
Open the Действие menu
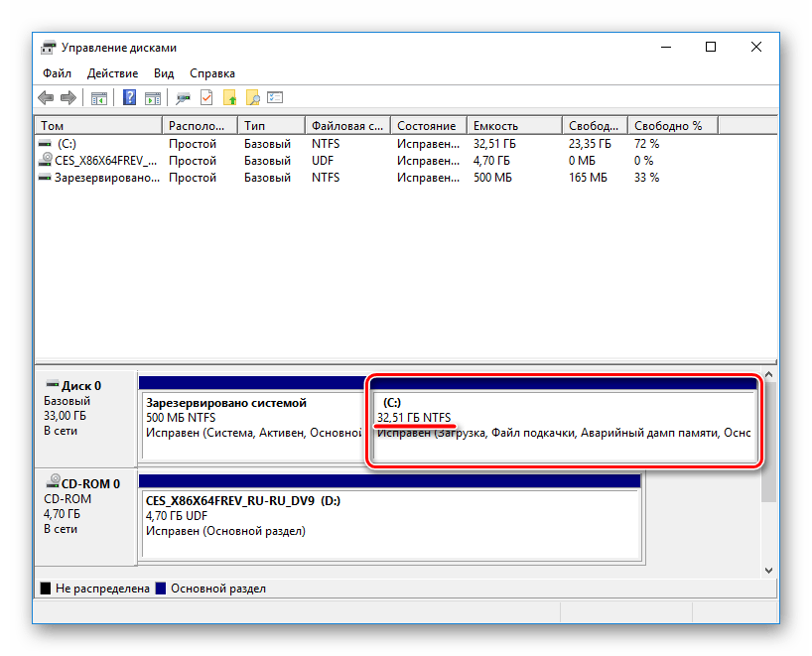(x=112, y=72)
